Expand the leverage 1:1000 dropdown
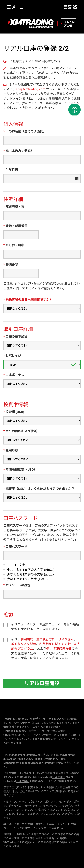The image size is (84, 868). (42, 365)
